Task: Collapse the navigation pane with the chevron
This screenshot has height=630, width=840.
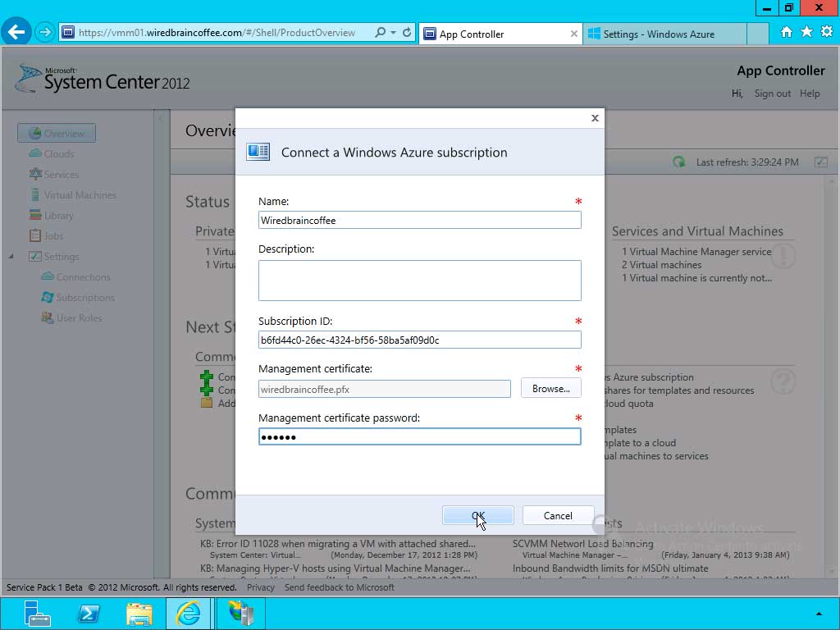Action: (161, 118)
